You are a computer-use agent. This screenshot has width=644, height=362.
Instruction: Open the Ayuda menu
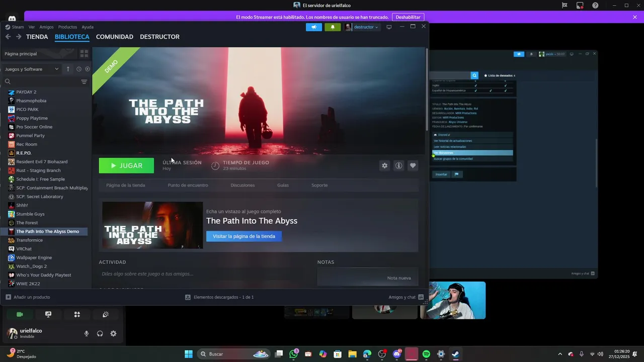click(88, 27)
